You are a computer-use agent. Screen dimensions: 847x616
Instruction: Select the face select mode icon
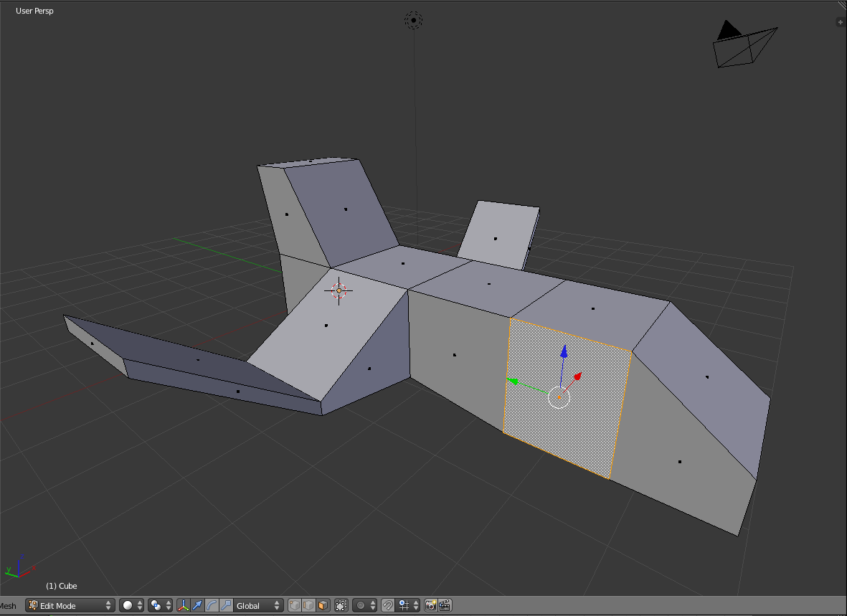[x=322, y=605]
